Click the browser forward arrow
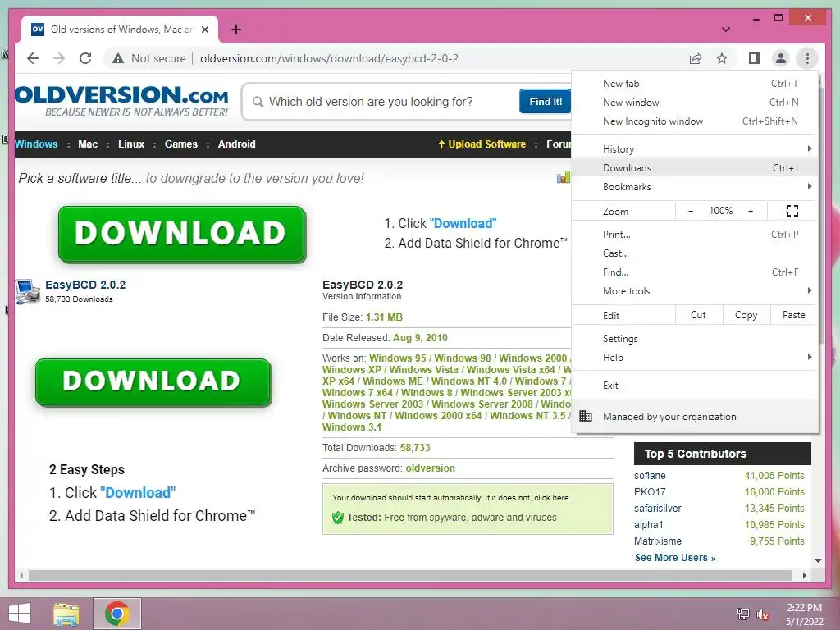Image resolution: width=840 pixels, height=630 pixels. (x=59, y=58)
